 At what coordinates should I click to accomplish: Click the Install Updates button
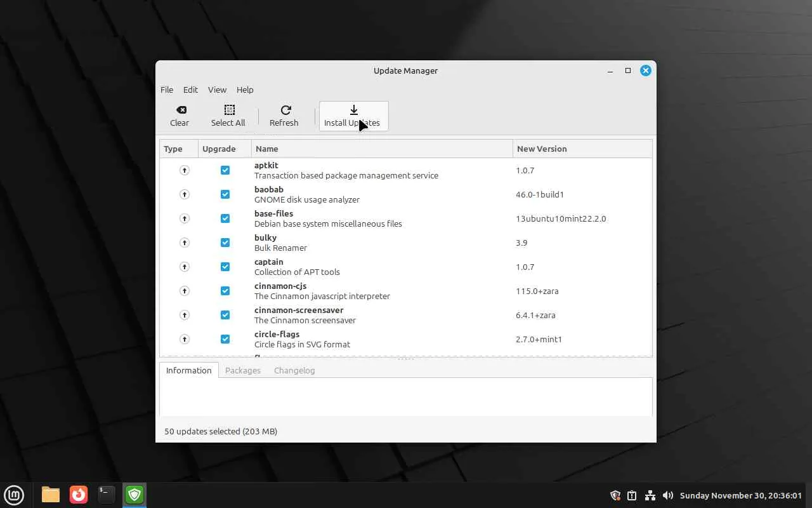(353, 116)
